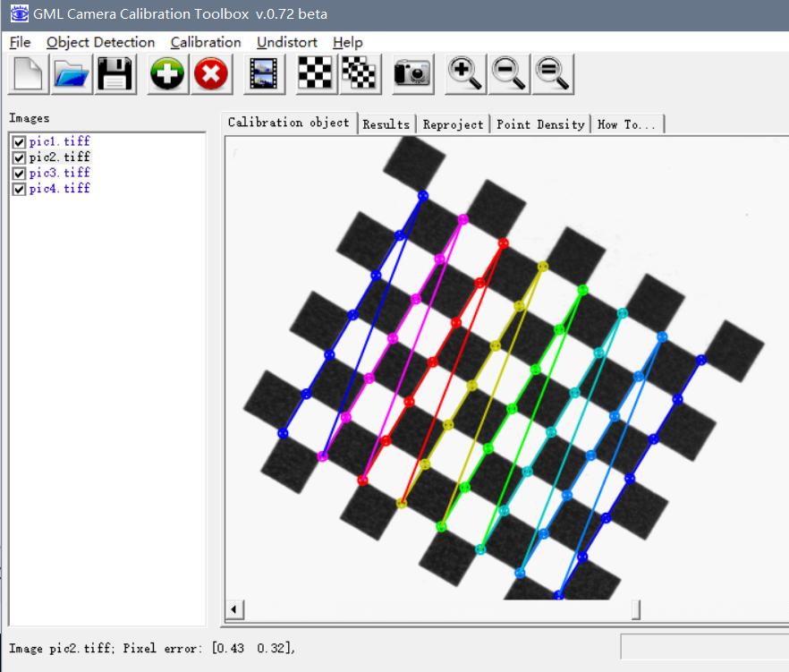Uncheck the pic4.tiff checkbox
Image resolution: width=789 pixels, height=672 pixels.
(19, 189)
